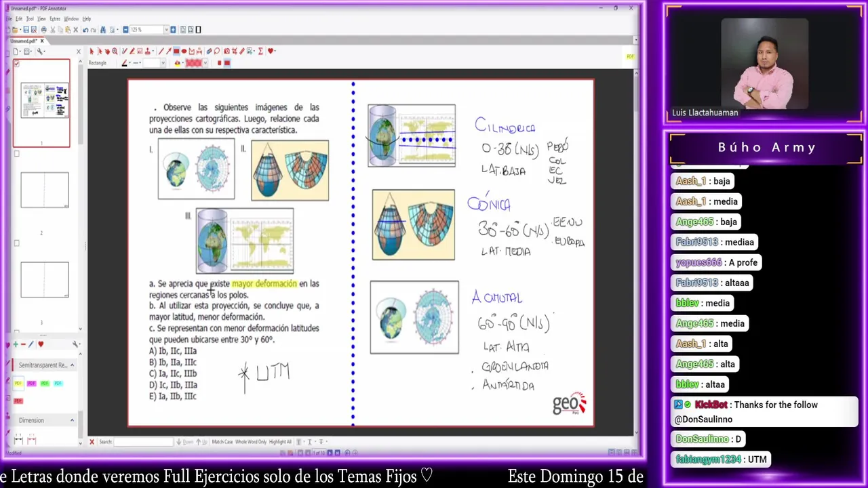The height and width of the screenshot is (488, 868).
Task: Click the Print icon in toolbar
Action: (44, 30)
